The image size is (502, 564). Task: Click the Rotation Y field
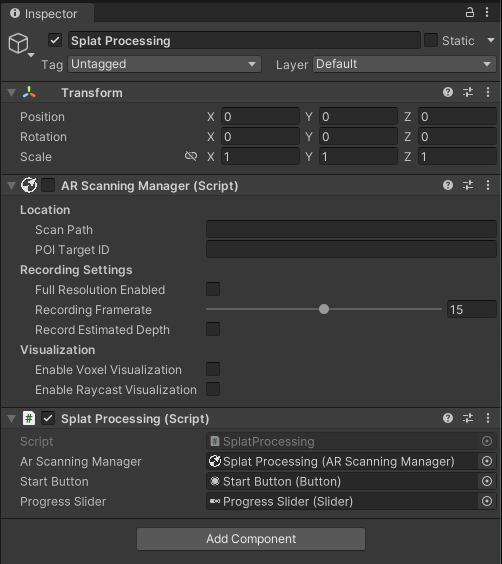click(x=358, y=137)
